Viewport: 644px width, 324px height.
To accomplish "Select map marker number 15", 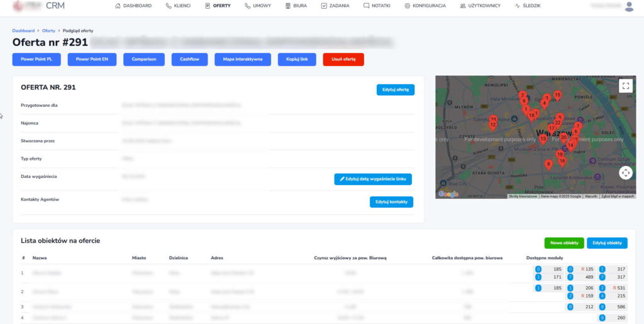I will pyautogui.click(x=557, y=96).
